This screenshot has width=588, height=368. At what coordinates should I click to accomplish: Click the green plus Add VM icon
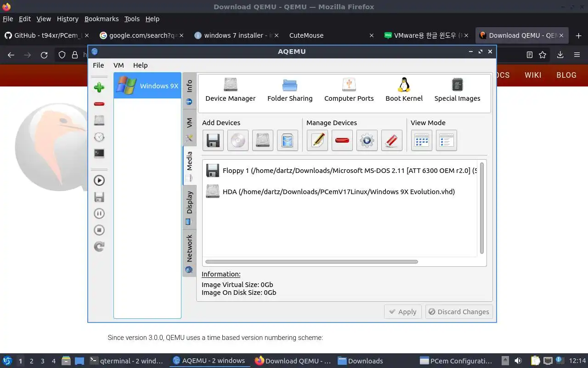pos(99,87)
